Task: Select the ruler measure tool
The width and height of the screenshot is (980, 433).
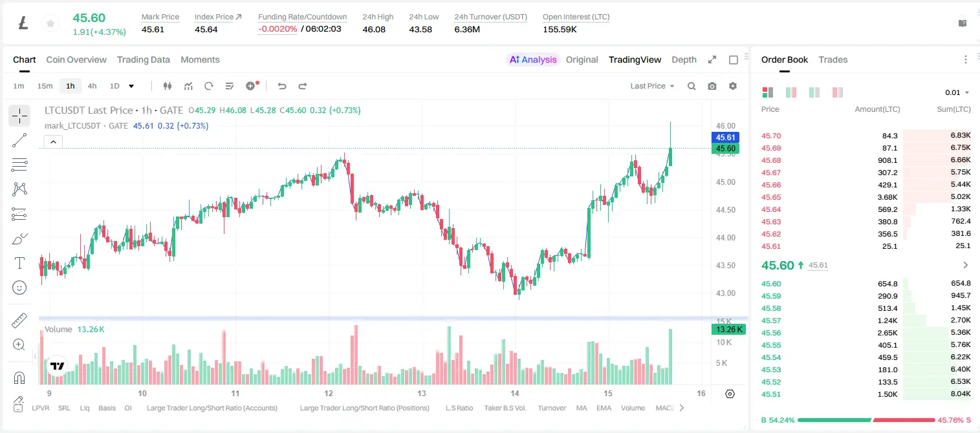Action: (19, 321)
